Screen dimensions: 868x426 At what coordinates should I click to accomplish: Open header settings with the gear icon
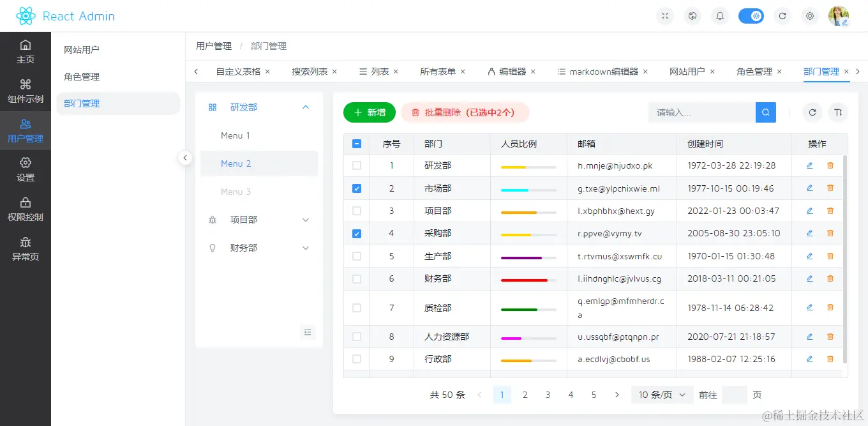point(810,16)
